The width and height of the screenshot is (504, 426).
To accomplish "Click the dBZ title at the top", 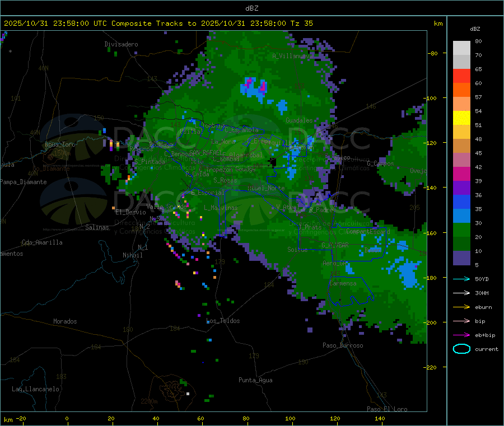I will coord(251,8).
